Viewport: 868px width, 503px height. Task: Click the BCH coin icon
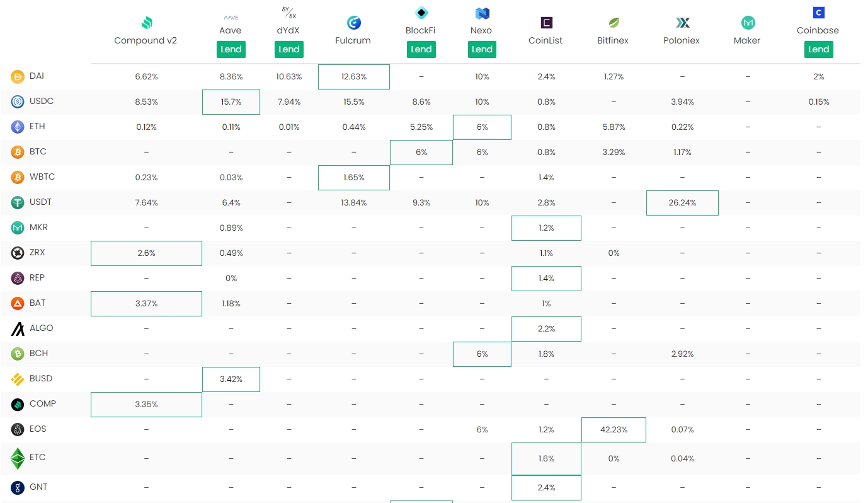18,354
